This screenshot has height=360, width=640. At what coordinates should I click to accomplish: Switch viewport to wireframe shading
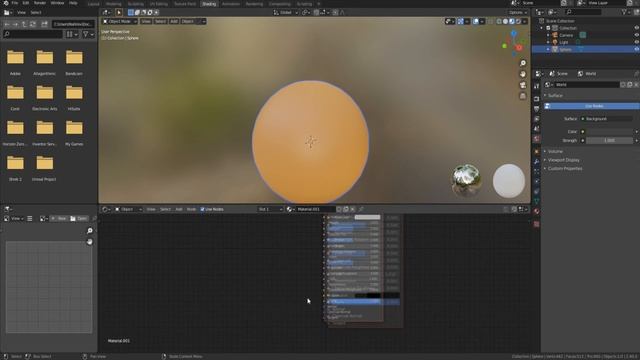(499, 21)
